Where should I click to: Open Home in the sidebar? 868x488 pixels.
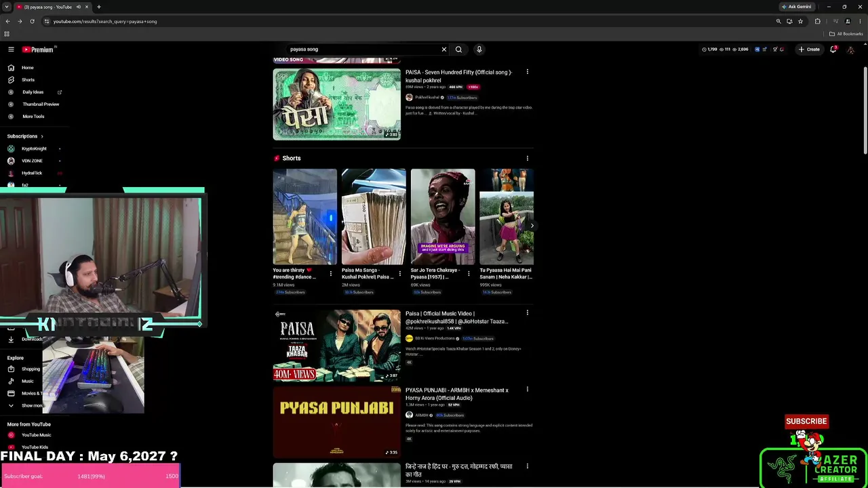[x=27, y=68]
